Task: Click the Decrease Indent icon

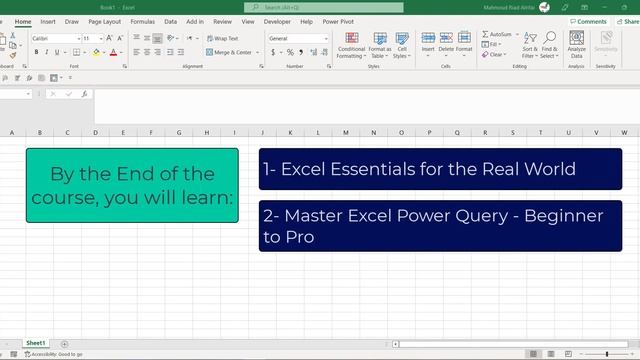Action: click(x=170, y=52)
